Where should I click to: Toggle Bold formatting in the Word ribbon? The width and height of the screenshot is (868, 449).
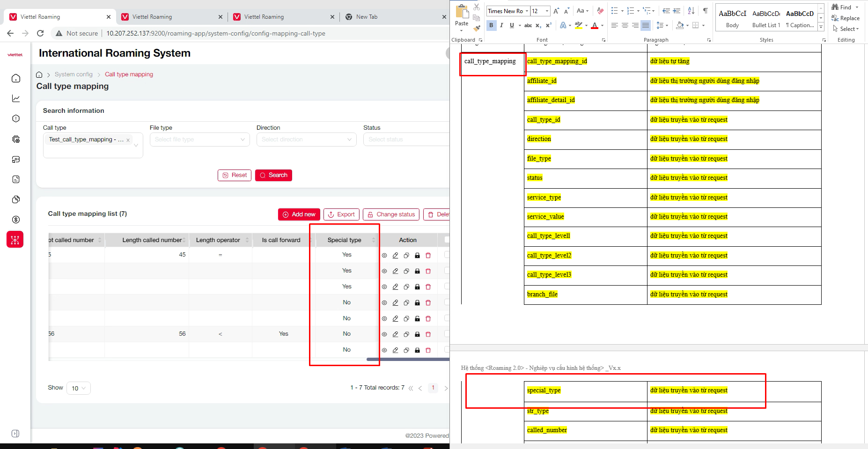click(491, 25)
